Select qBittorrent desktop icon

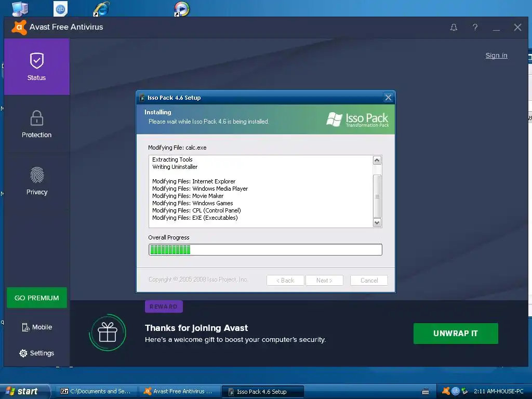(60, 8)
